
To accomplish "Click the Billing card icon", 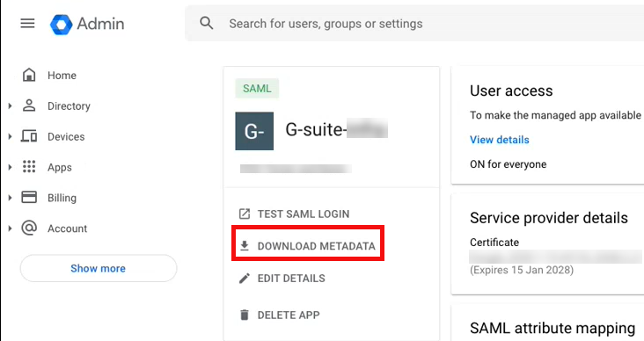I will click(x=29, y=198).
